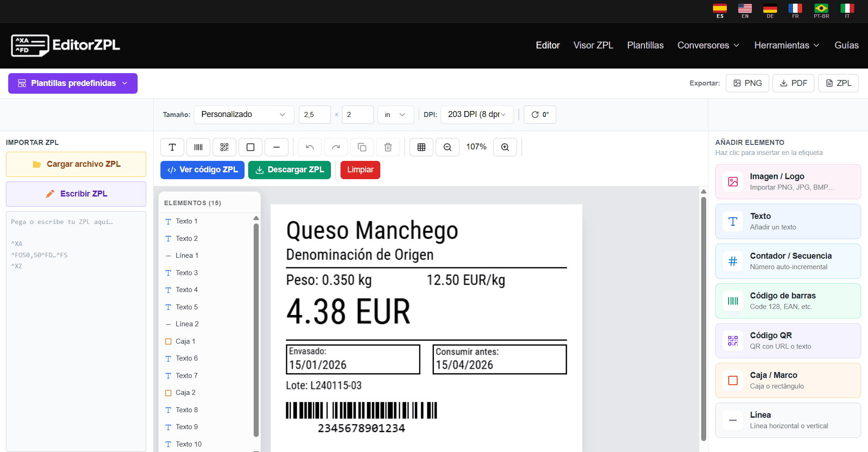
Task: Click the redo arrow icon
Action: pyautogui.click(x=336, y=147)
